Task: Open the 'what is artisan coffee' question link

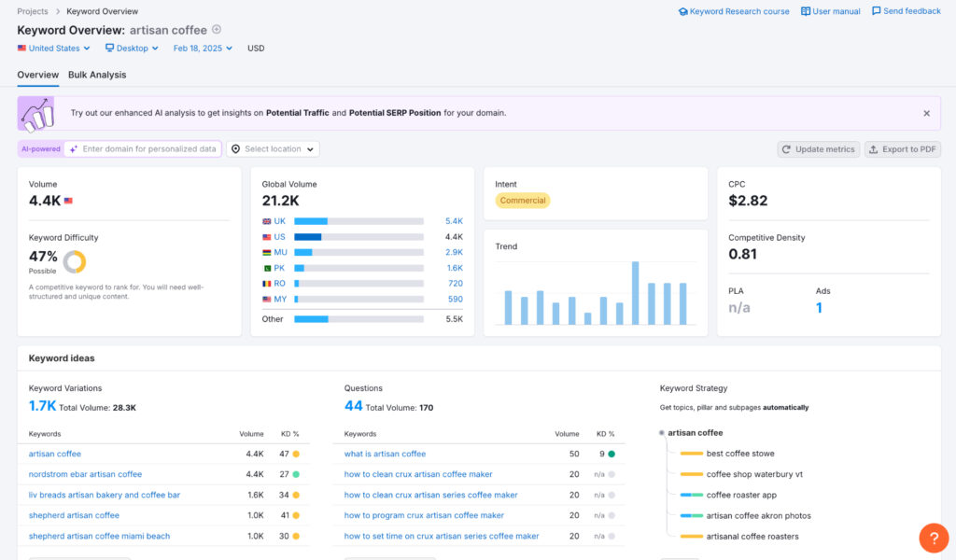Action: [387, 454]
